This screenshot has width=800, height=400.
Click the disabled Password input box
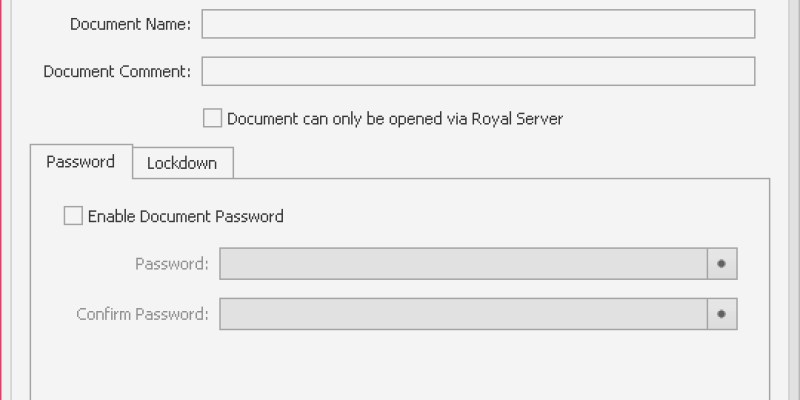point(463,264)
